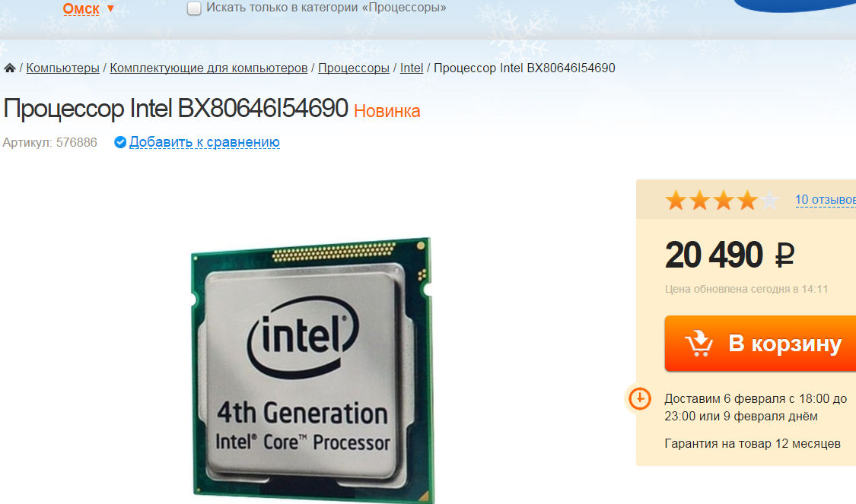Open Процессоры breadcrumb category
This screenshot has height=504, width=856.
[354, 68]
